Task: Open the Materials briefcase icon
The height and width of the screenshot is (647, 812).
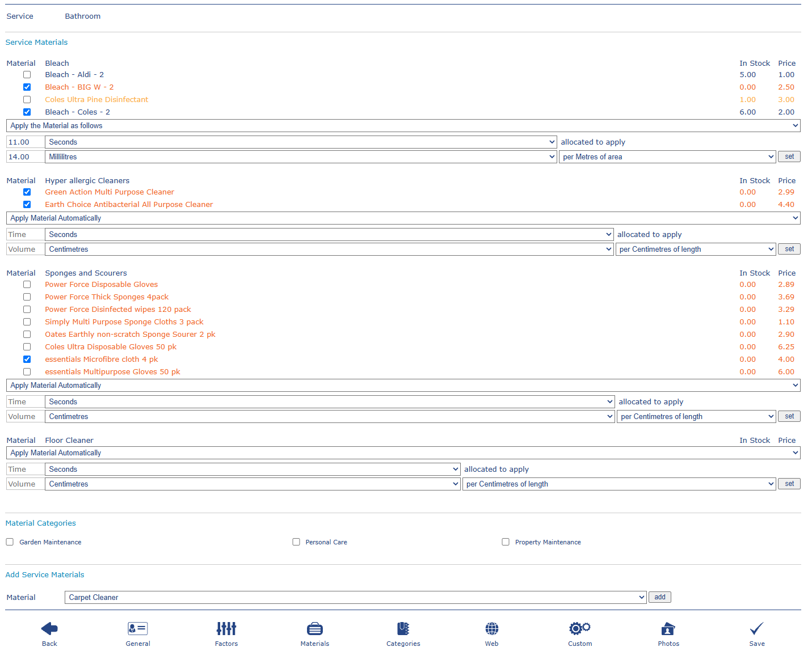Action: 315,628
